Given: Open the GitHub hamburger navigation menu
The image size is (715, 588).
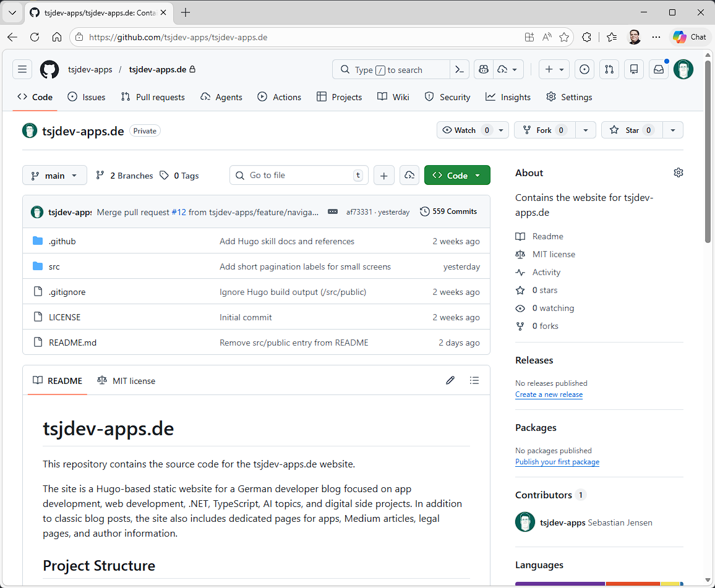Looking at the screenshot, I should pyautogui.click(x=22, y=70).
